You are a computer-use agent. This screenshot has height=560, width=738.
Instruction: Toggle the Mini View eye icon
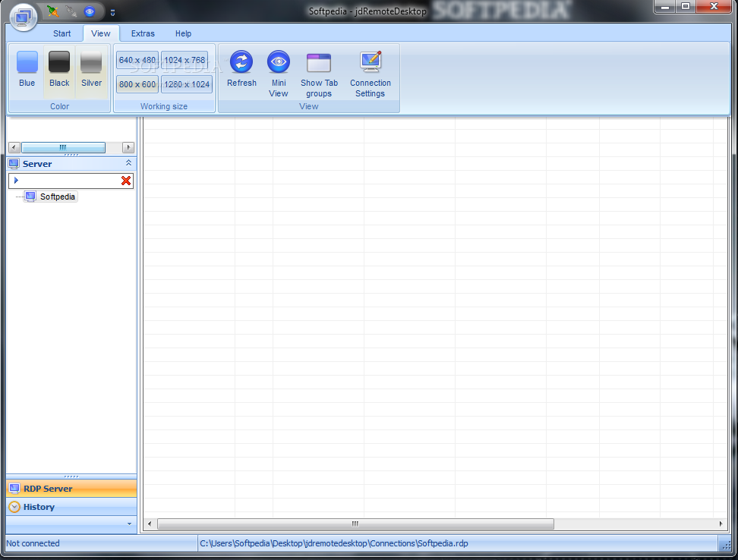[x=279, y=62]
